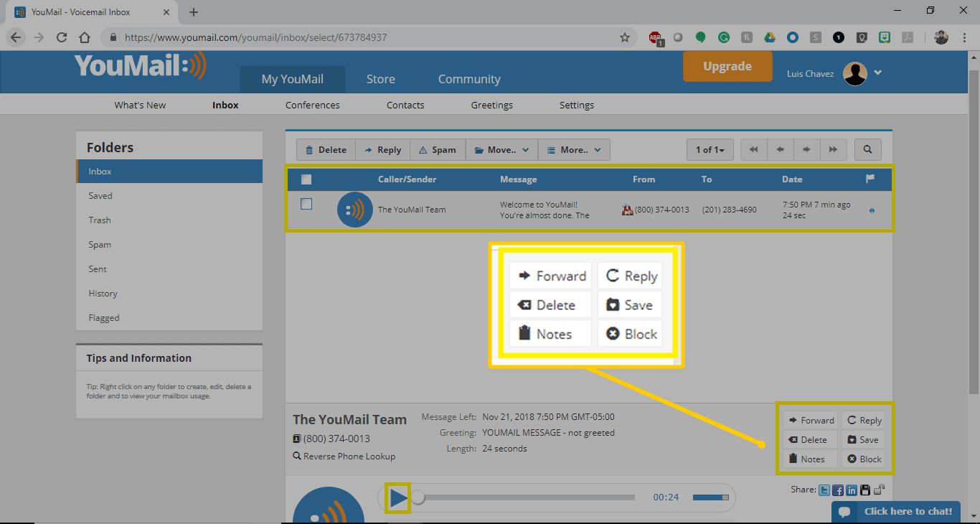The width and height of the screenshot is (980, 524).
Task: Block the caller with the Block button
Action: 863,459
